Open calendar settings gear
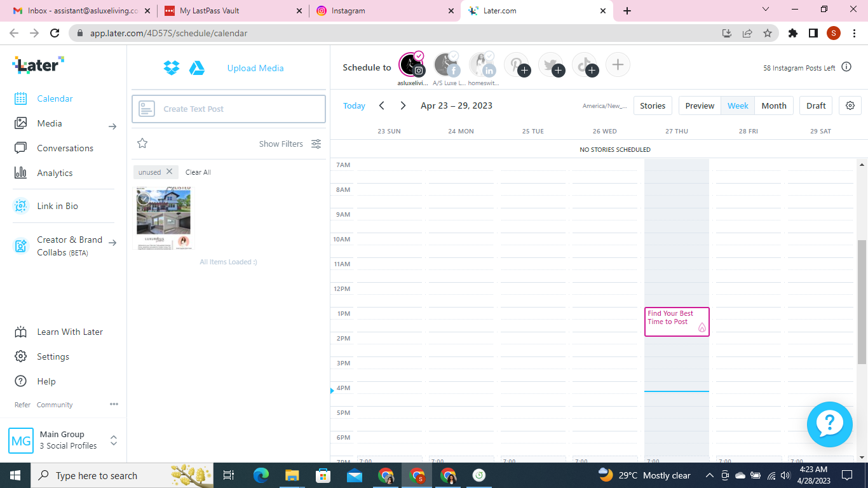 coord(850,105)
